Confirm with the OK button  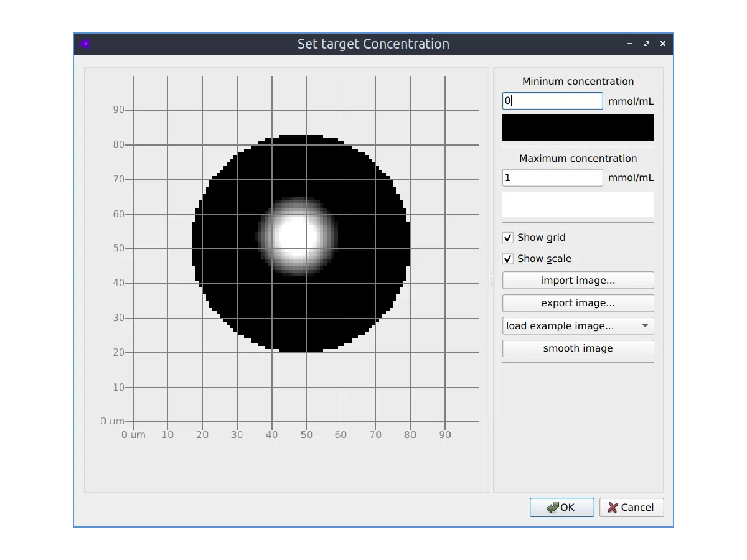pyautogui.click(x=562, y=508)
